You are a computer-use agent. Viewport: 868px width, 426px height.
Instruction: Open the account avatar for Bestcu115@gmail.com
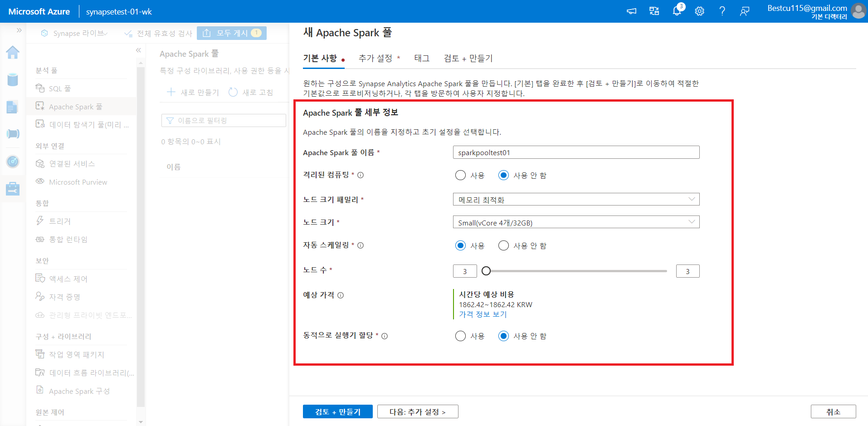pos(858,11)
